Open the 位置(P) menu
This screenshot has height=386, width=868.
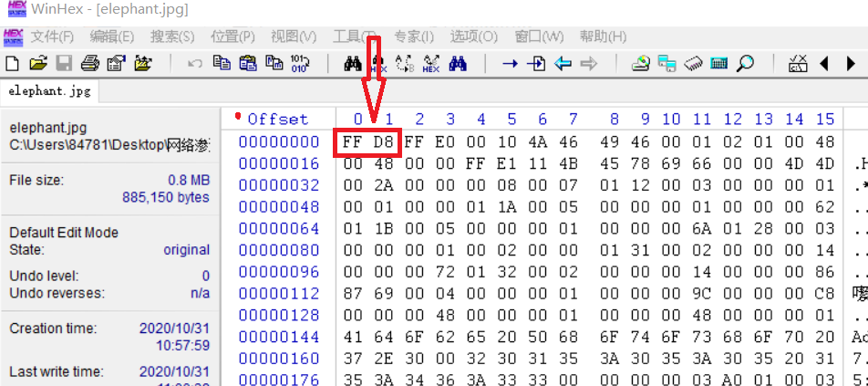[x=233, y=37]
